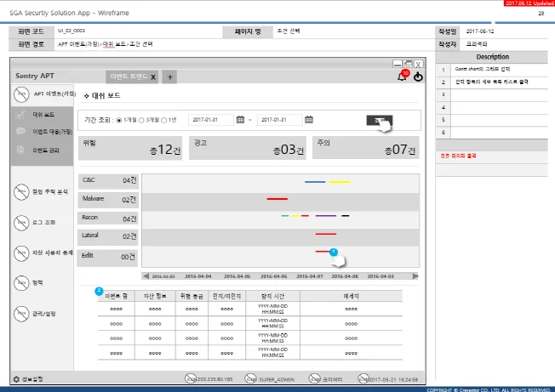
Task: Select the 1개월 period radio button
Action: click(118, 120)
